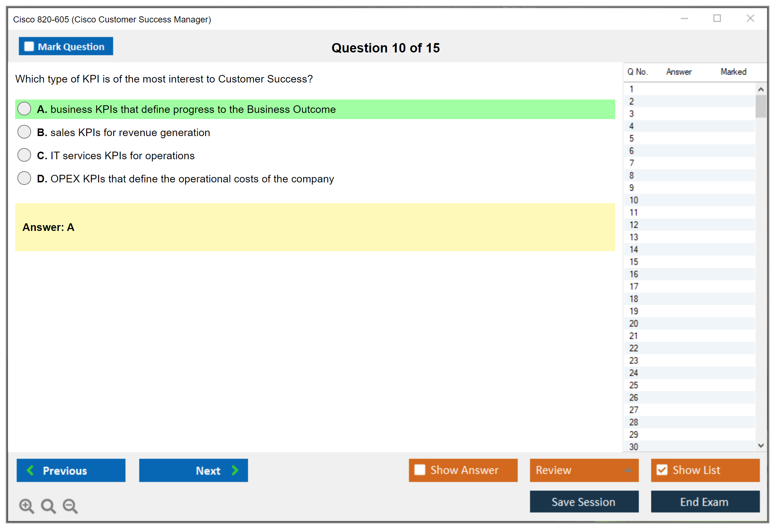Close the Cisco 820-605 exam window
The image size is (778, 532).
(x=750, y=18)
